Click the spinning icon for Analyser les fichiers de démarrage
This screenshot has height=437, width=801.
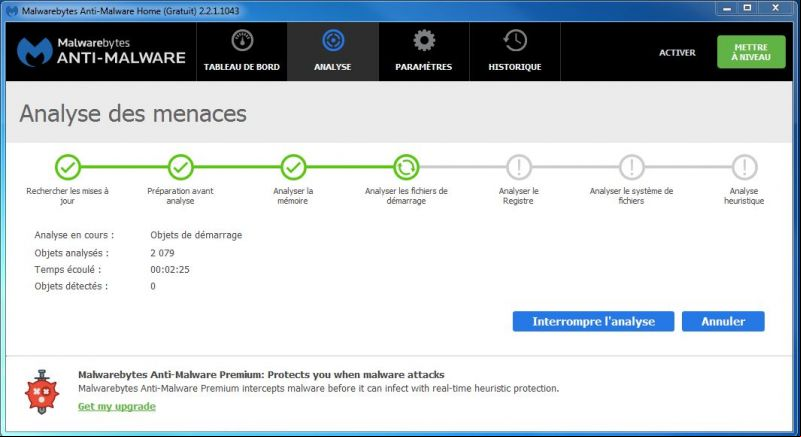(406, 167)
